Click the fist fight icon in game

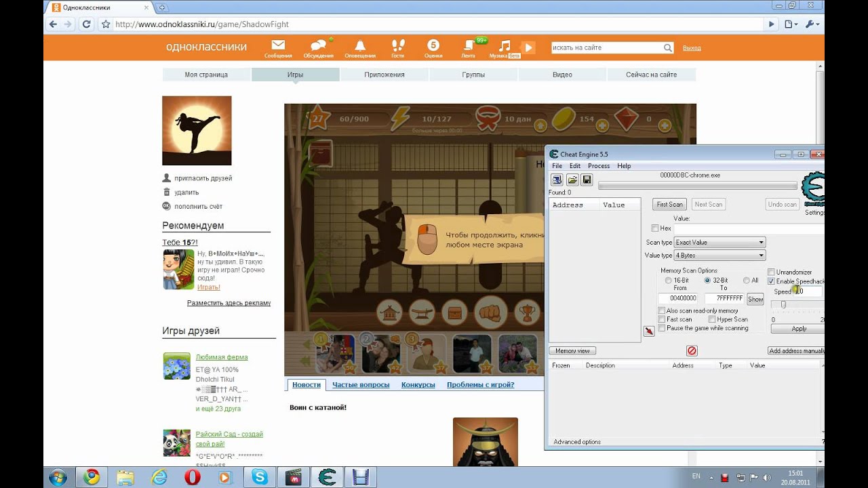491,312
